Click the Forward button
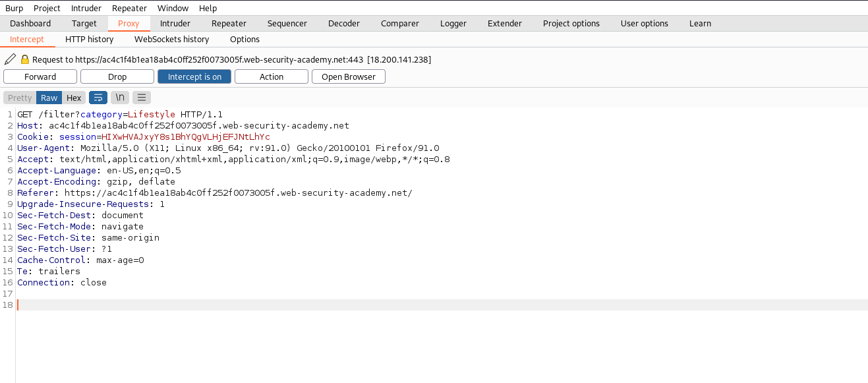 pos(40,76)
